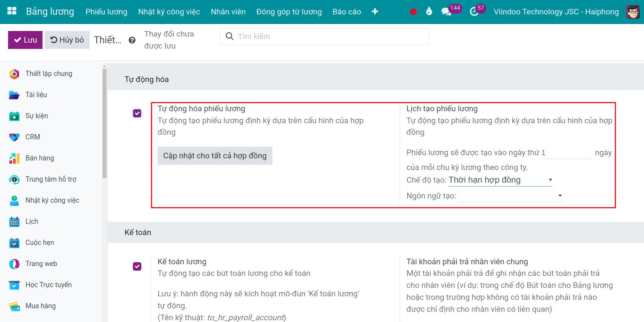Click the help question mark icon
This screenshot has height=322, width=644.
tap(132, 40)
